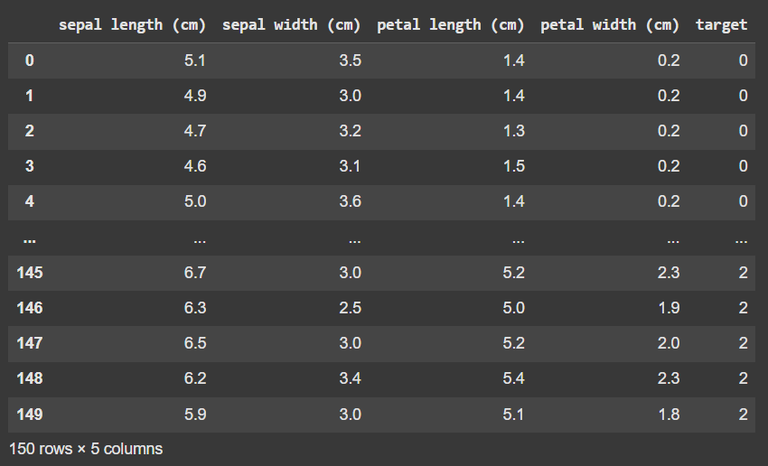Click petal width value 1.9 in row 146
The image size is (768, 466).
669,308
